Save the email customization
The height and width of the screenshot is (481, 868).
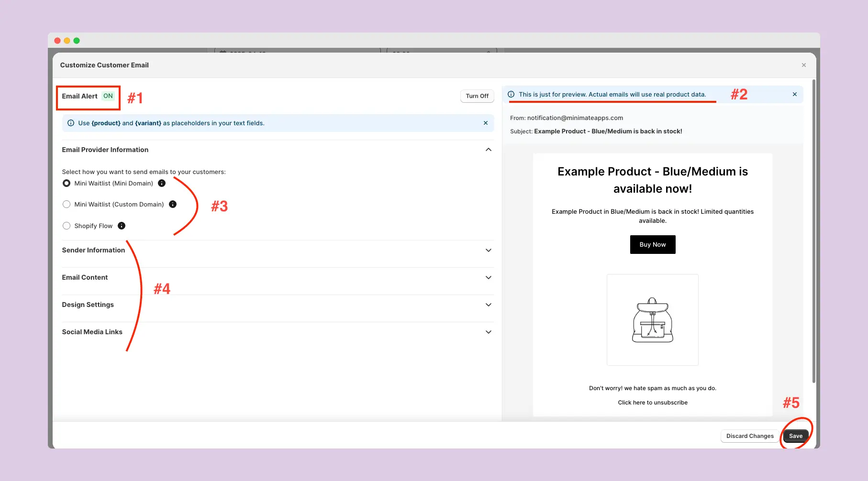[795, 436]
